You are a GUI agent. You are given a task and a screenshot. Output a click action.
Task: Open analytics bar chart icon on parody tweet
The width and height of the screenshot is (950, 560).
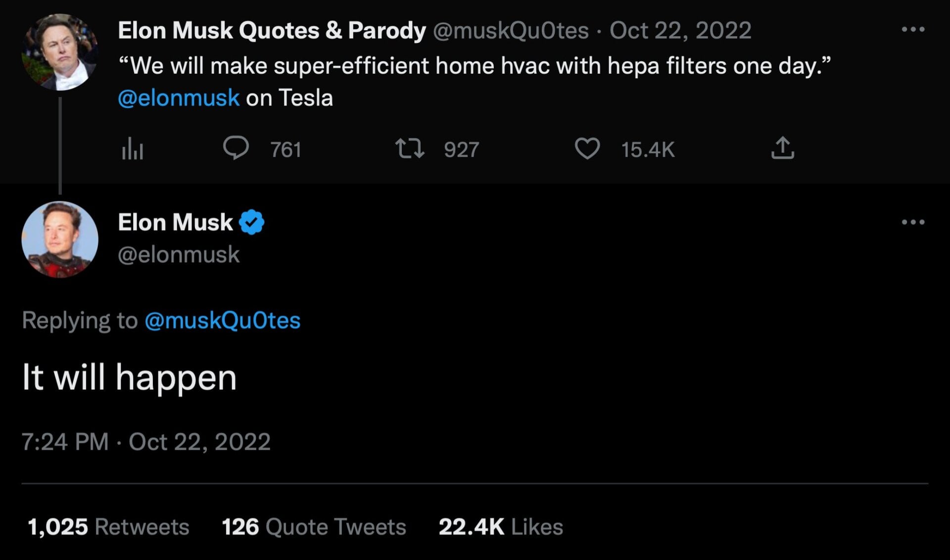coord(132,149)
